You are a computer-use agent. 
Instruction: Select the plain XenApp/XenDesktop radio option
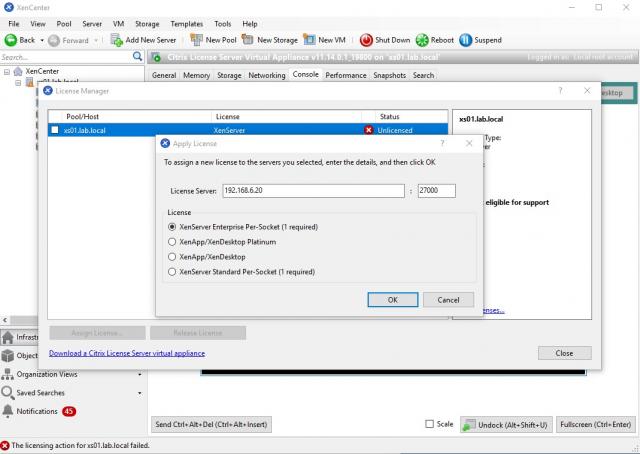click(172, 257)
